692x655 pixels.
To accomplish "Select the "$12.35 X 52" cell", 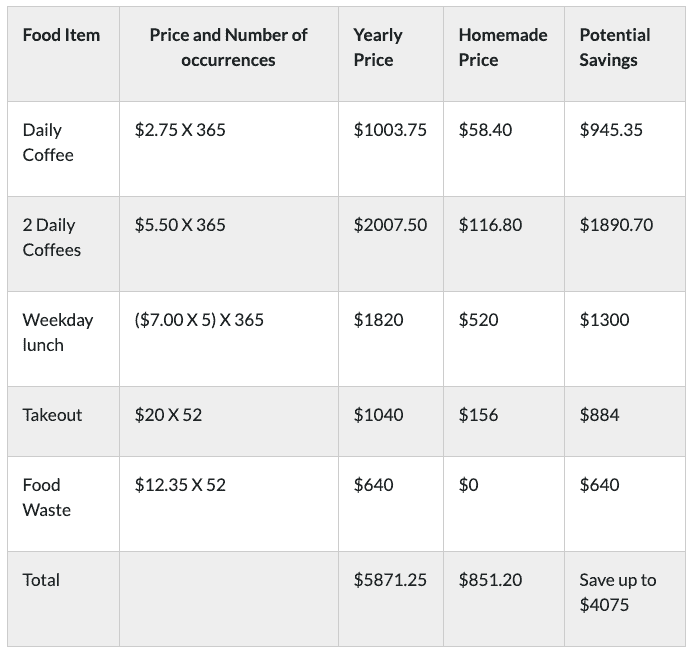I will coord(180,485).
